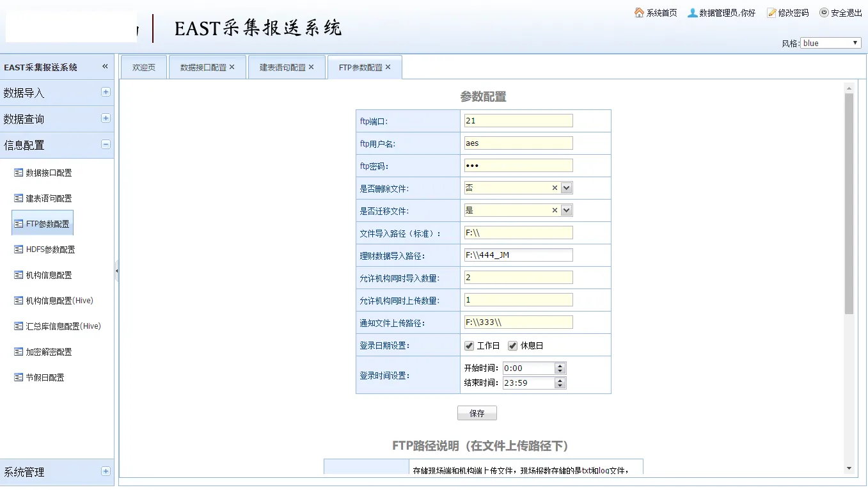Click the 节假日配置 sidebar icon
This screenshot has width=868, height=490.
[19, 377]
